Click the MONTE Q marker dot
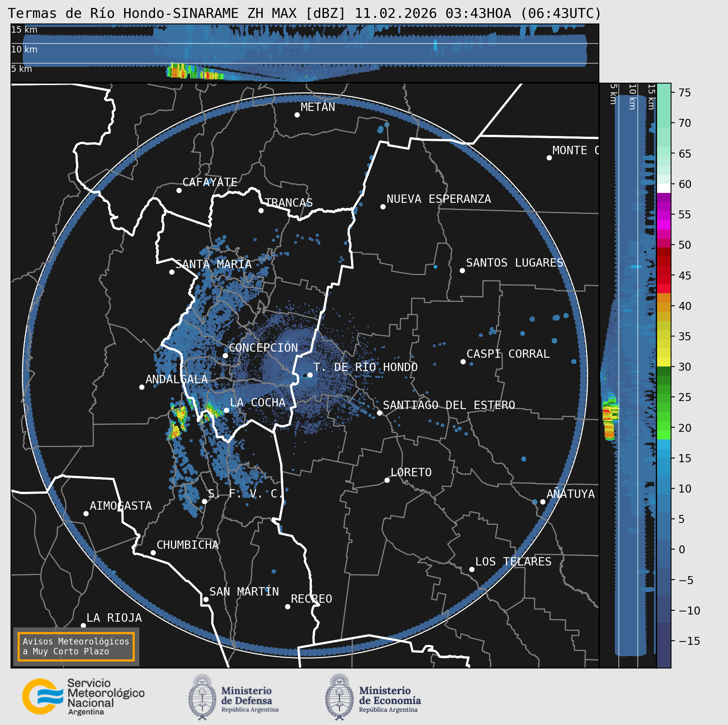 pos(549,158)
